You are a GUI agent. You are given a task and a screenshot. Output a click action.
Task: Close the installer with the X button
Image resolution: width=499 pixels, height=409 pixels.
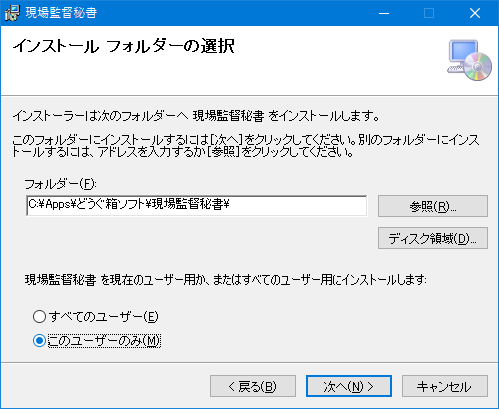click(x=475, y=13)
